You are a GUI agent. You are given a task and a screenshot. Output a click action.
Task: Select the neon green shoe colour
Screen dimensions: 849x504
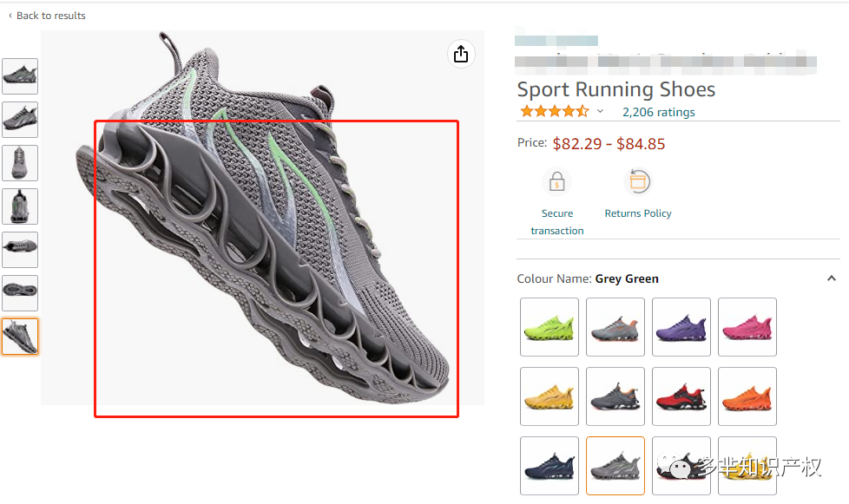[549, 327]
